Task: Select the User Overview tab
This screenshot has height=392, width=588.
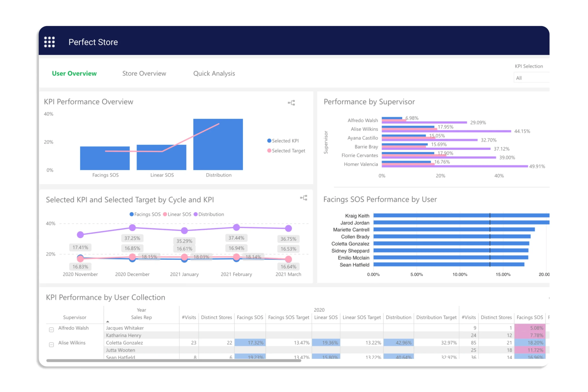Action: [74, 73]
